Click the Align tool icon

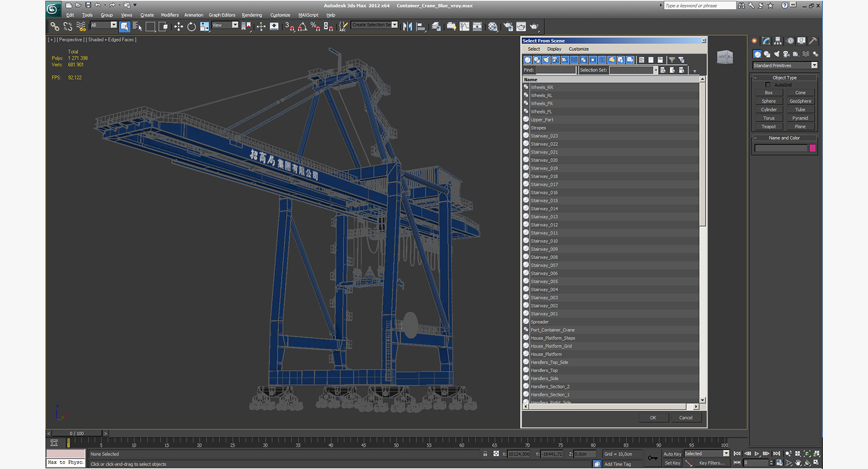[x=421, y=26]
